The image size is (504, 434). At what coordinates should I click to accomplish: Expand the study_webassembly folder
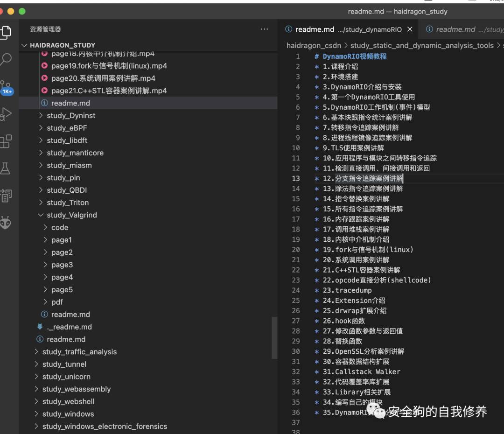[x=77, y=389]
